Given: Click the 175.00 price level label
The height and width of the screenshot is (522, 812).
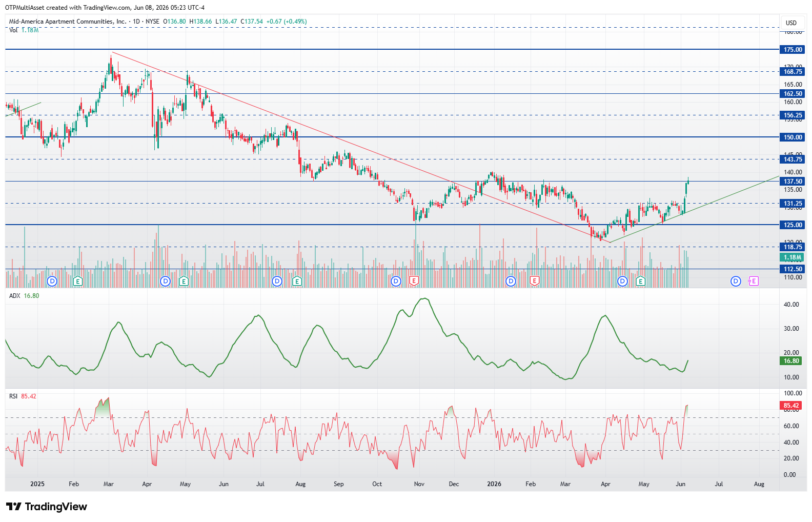Looking at the screenshot, I should (x=793, y=50).
